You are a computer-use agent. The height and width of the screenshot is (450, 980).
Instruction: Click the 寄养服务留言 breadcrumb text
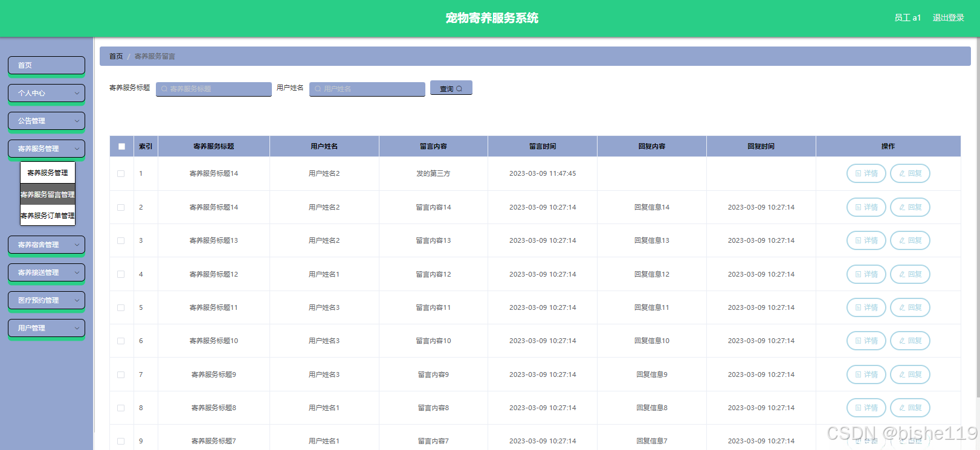tap(155, 56)
